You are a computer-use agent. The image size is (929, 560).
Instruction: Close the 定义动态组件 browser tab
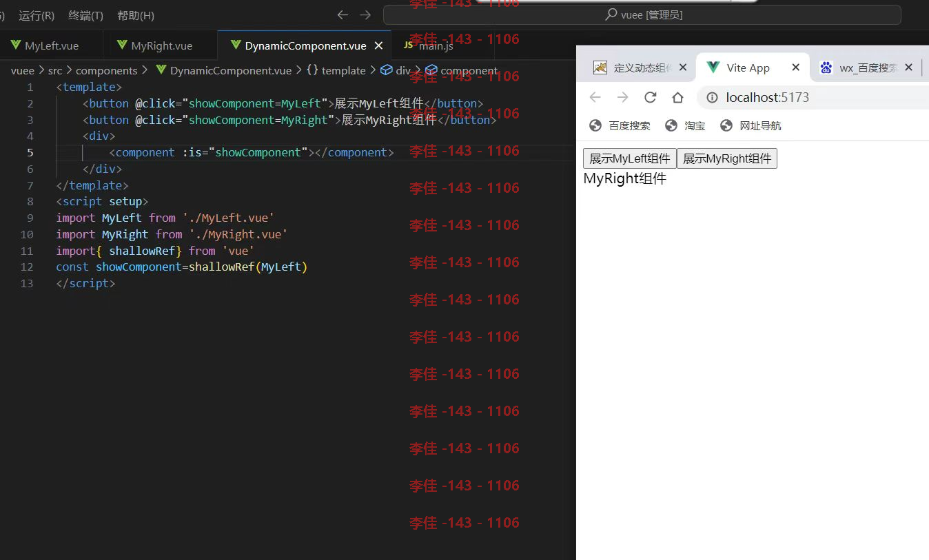(683, 68)
